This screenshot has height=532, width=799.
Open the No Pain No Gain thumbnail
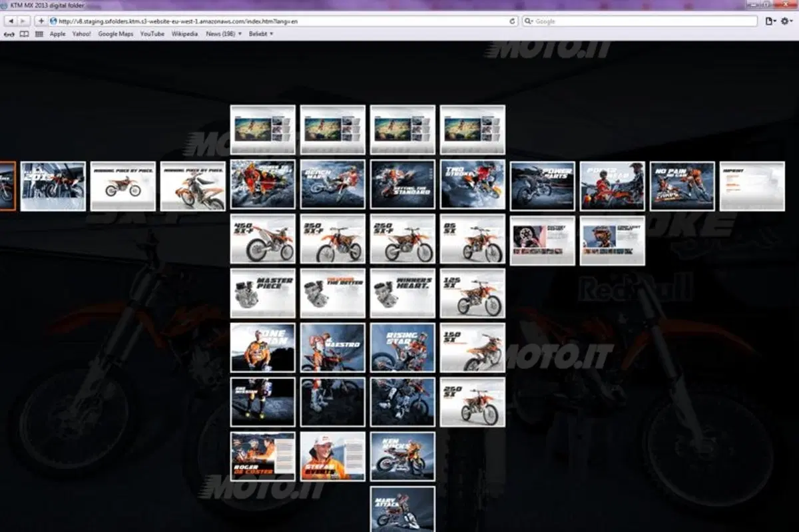point(682,186)
